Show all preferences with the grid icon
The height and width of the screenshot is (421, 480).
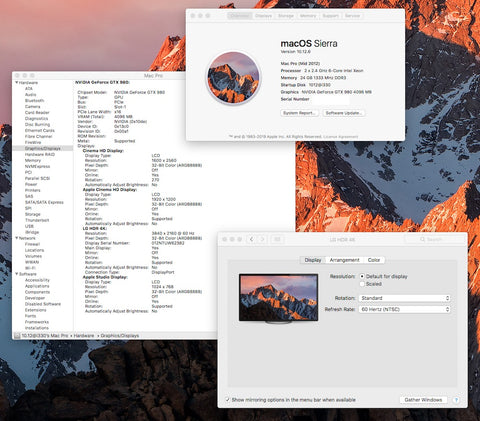pos(277,239)
